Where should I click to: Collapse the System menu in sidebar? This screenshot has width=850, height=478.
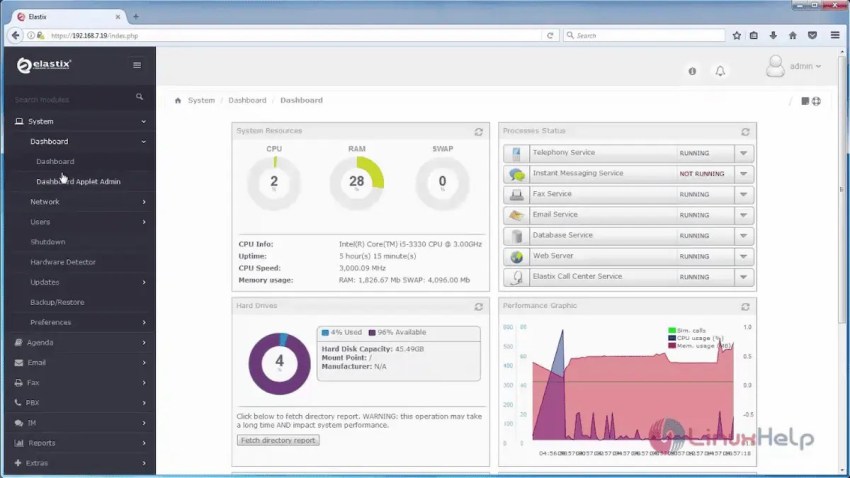click(x=80, y=121)
